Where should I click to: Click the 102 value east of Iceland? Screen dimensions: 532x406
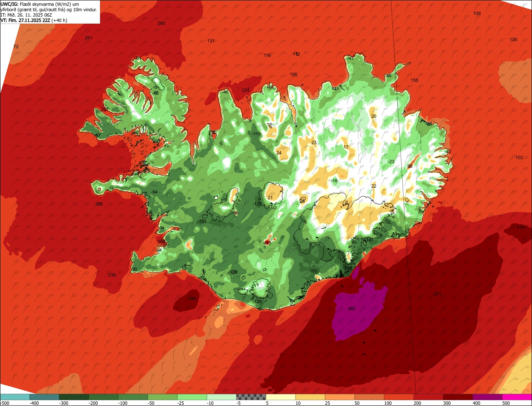click(519, 157)
